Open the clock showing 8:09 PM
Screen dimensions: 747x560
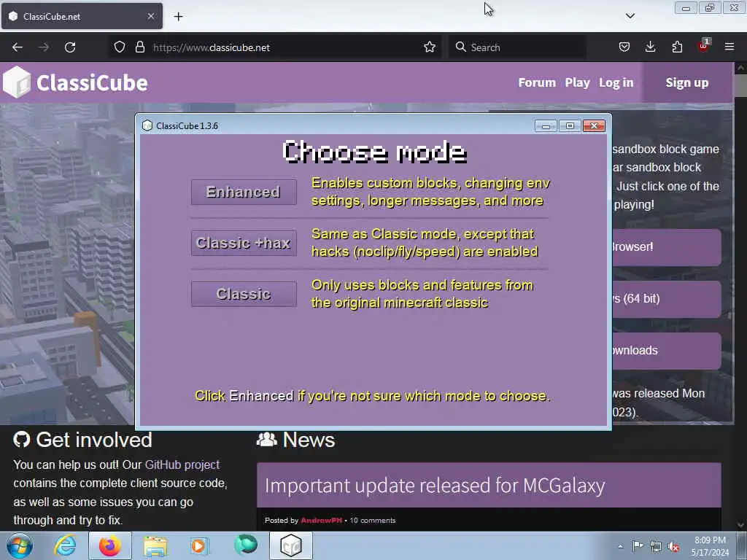[x=710, y=546]
